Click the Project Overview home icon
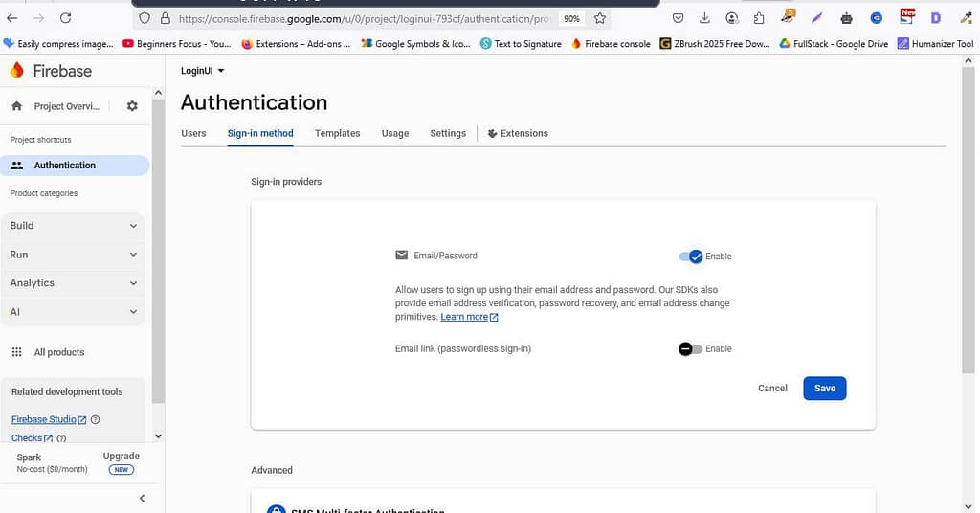The image size is (980, 513). coord(17,106)
